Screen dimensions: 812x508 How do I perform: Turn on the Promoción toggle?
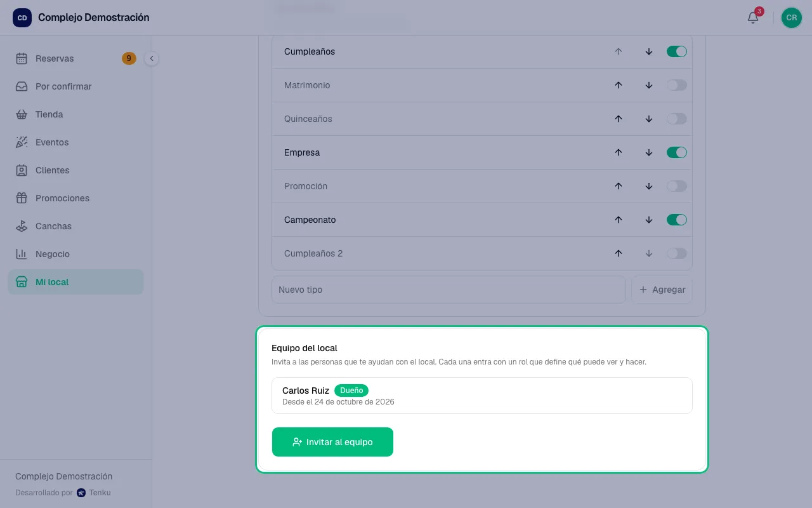pos(677,186)
